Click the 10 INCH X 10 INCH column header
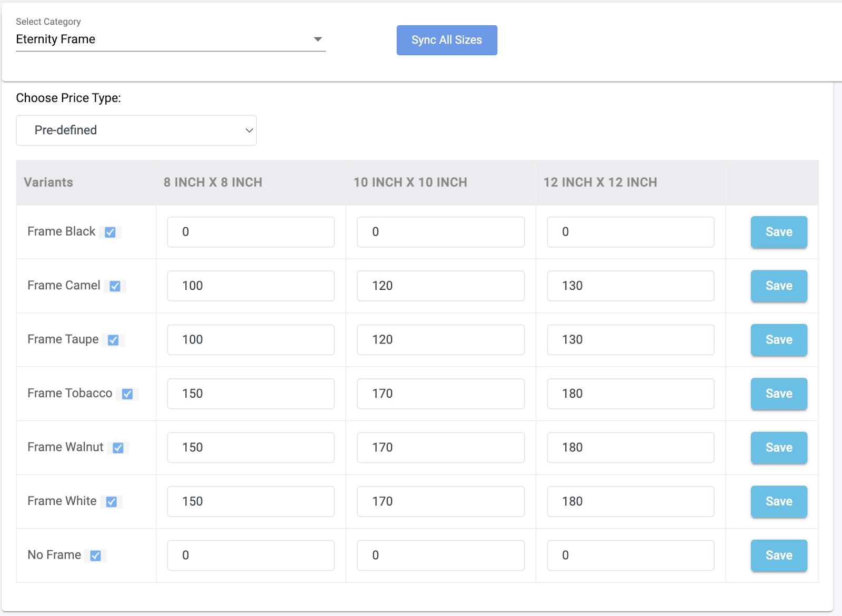 click(x=410, y=183)
